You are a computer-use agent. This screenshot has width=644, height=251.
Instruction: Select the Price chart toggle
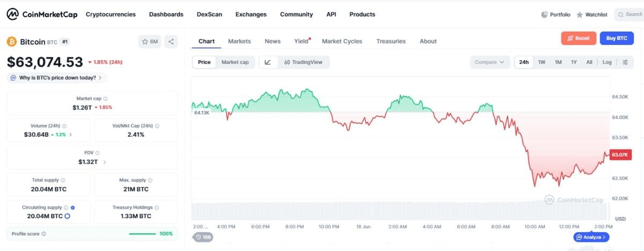coord(204,62)
